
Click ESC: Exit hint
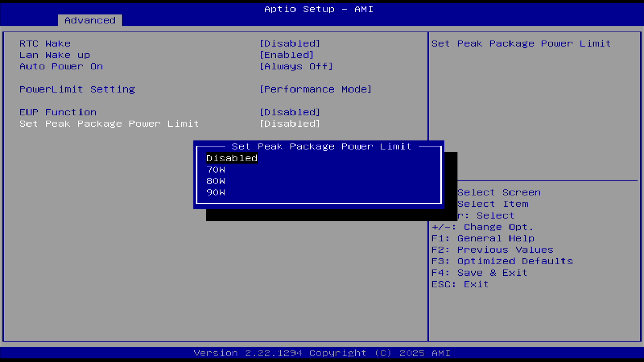[x=460, y=284]
